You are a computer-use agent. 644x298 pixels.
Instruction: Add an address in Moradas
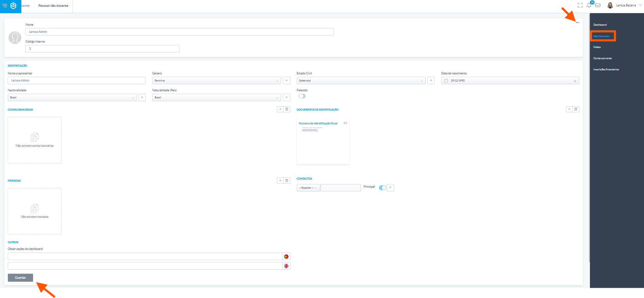point(280,181)
